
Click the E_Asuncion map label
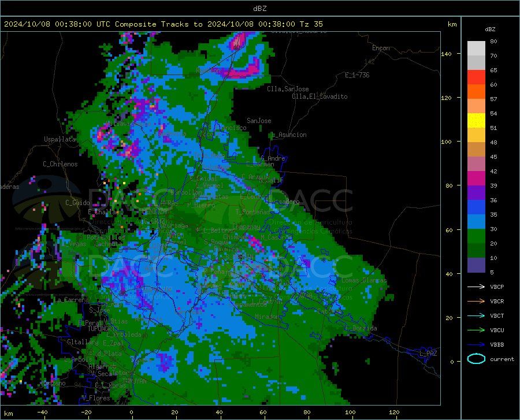click(289, 135)
